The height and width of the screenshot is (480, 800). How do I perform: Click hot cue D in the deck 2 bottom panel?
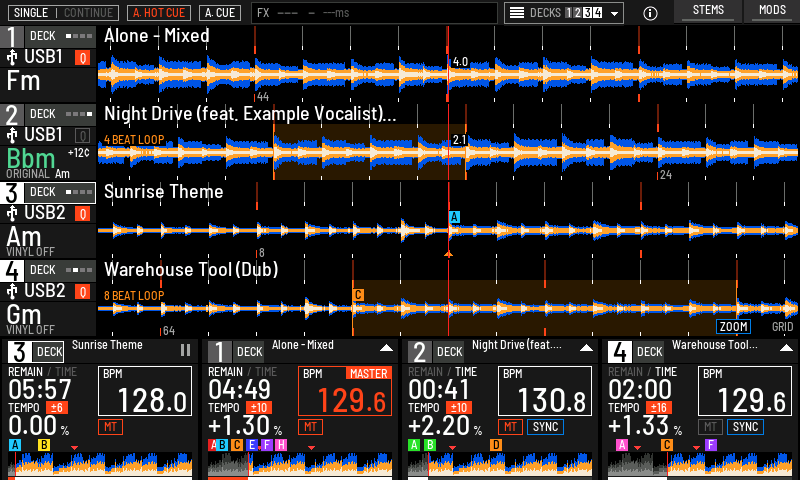(496, 445)
